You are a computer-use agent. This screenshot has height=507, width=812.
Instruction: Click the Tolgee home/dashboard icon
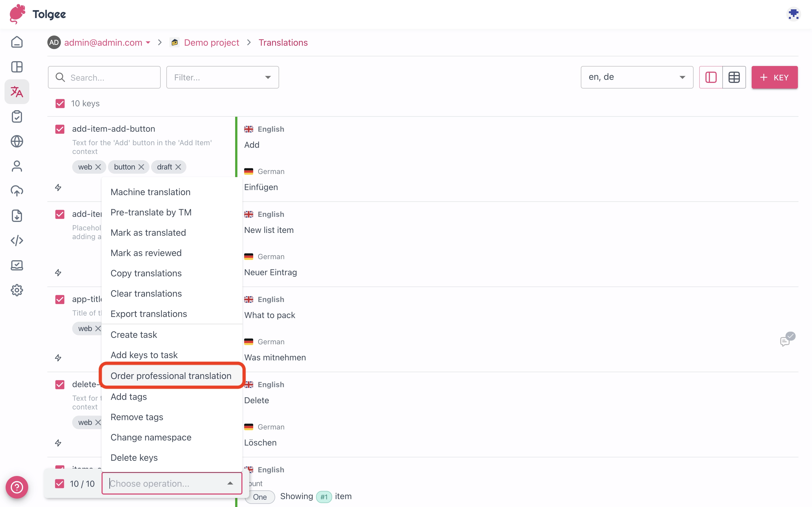pyautogui.click(x=16, y=41)
